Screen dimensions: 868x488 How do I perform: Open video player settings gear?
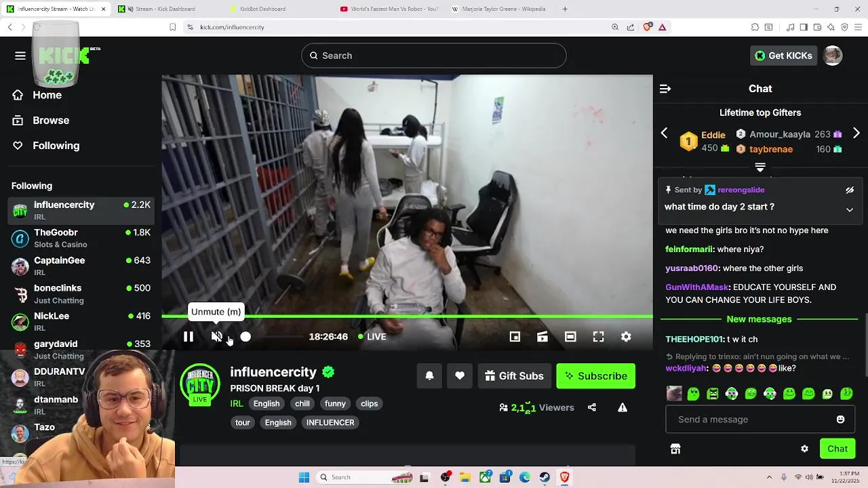click(x=626, y=337)
